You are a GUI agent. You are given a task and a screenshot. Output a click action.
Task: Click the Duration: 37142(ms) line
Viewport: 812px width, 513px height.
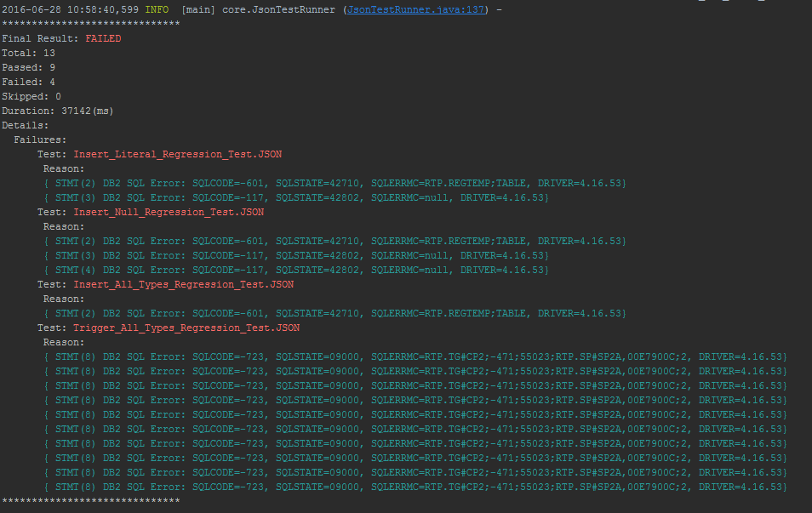coord(57,111)
